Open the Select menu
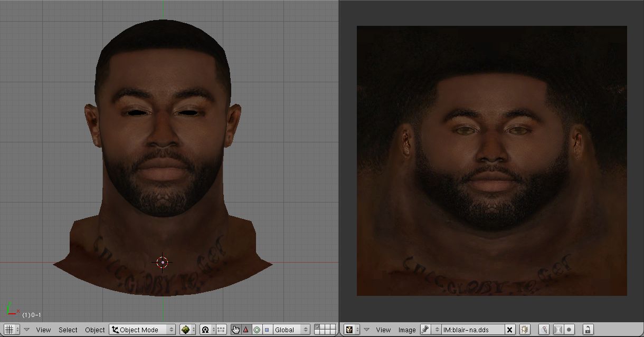 click(68, 330)
